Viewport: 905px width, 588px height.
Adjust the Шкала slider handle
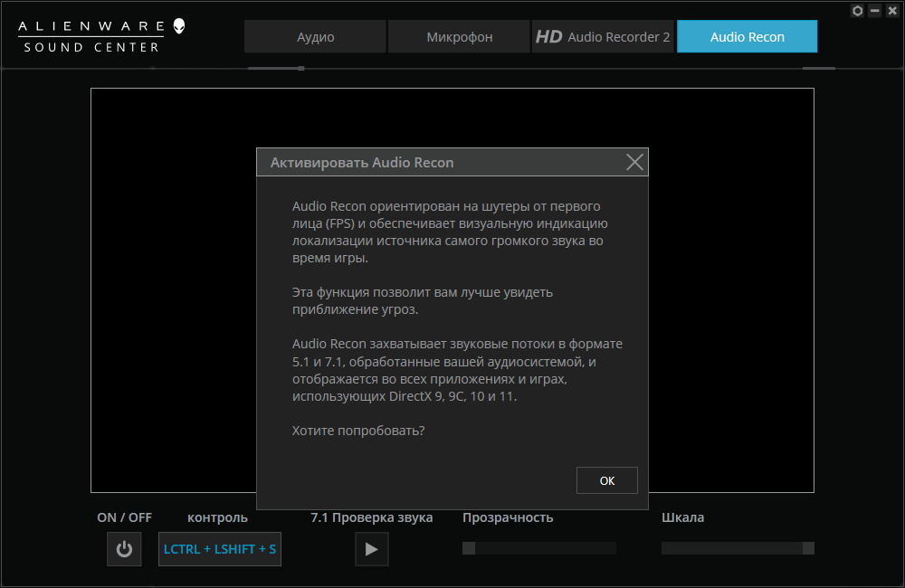(808, 548)
